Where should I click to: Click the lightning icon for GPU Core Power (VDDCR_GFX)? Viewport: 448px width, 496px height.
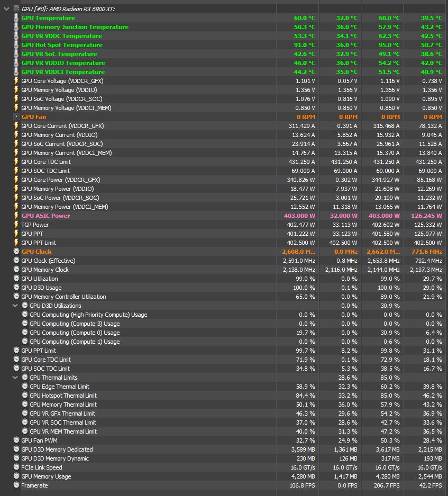16,180
